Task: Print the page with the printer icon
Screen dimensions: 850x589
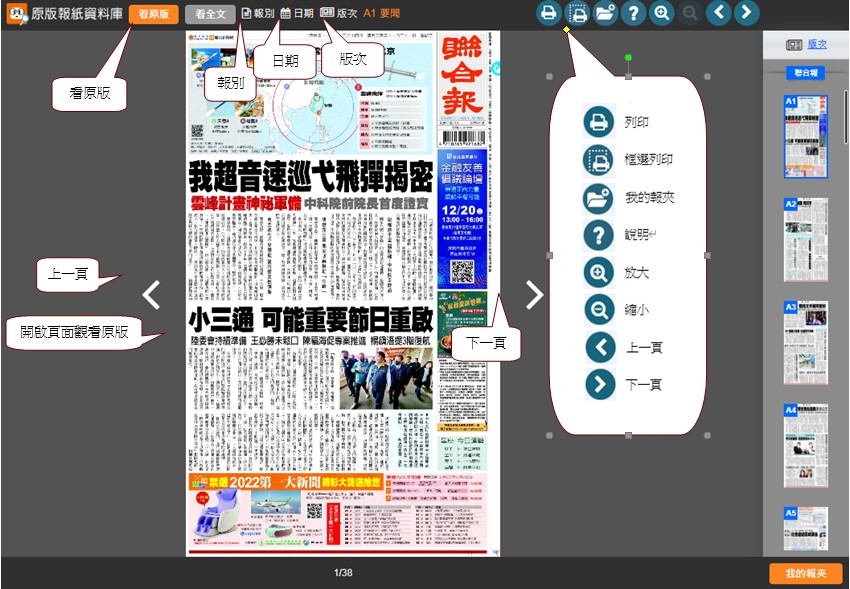Action: coord(549,12)
